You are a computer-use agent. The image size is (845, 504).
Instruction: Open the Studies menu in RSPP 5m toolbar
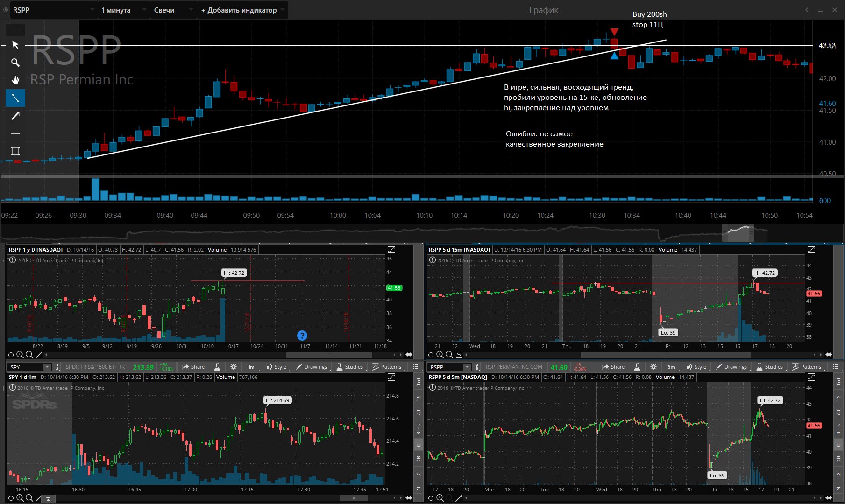pyautogui.click(x=770, y=367)
